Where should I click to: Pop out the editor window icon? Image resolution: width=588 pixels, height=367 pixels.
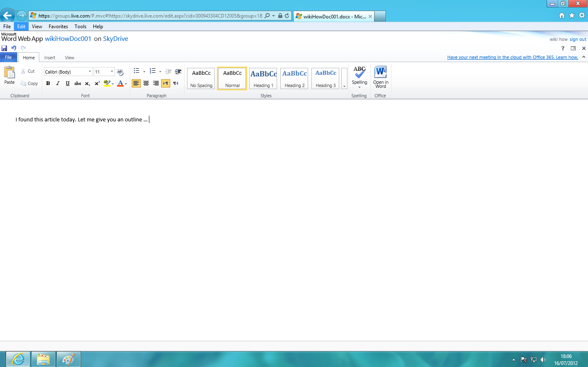(x=573, y=48)
